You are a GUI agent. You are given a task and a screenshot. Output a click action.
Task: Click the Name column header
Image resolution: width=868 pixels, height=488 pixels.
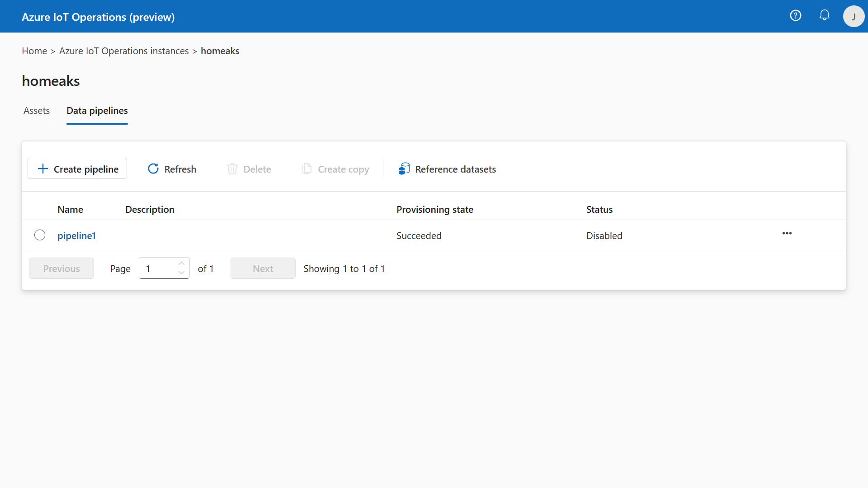[71, 209]
